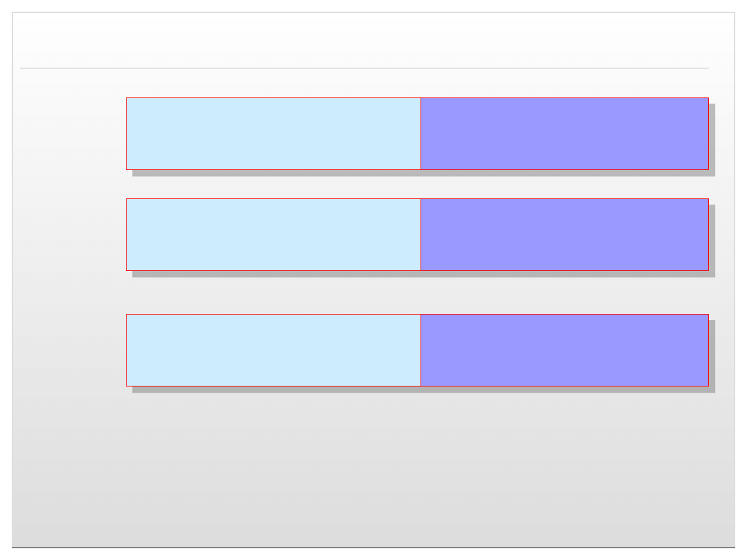Viewport: 747px width, 560px height.
Task: Click the blank margin left of the bottom row
Action: tap(69, 350)
